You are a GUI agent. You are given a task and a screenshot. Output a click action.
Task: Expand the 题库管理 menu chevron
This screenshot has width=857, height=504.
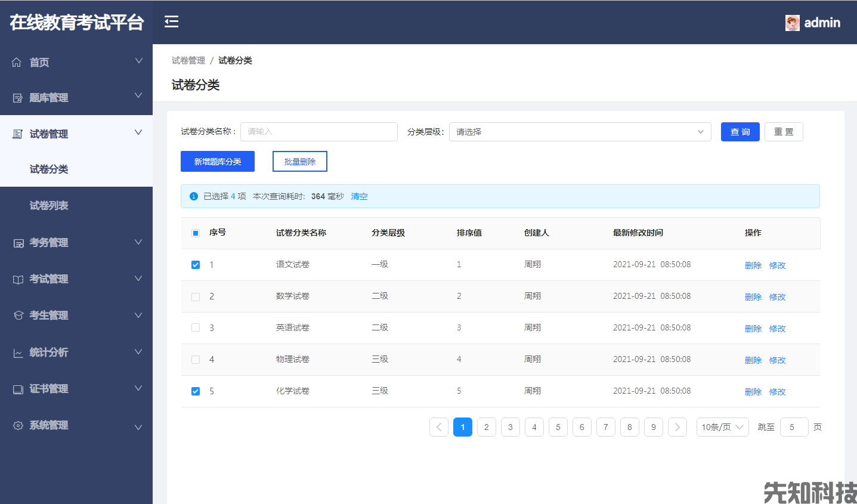coord(138,95)
